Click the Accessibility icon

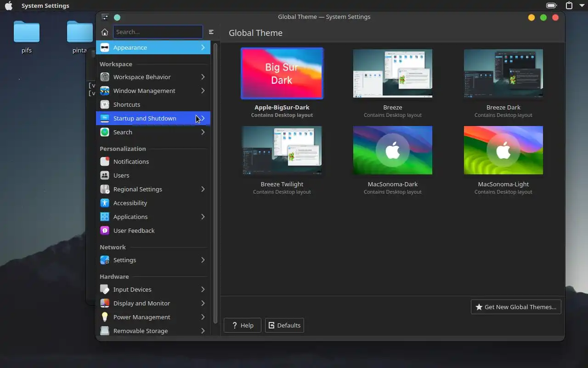(105, 203)
